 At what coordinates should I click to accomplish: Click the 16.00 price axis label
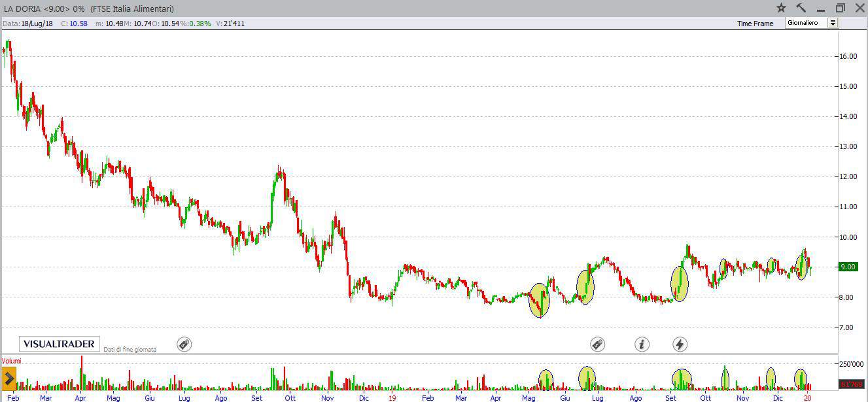pos(848,56)
